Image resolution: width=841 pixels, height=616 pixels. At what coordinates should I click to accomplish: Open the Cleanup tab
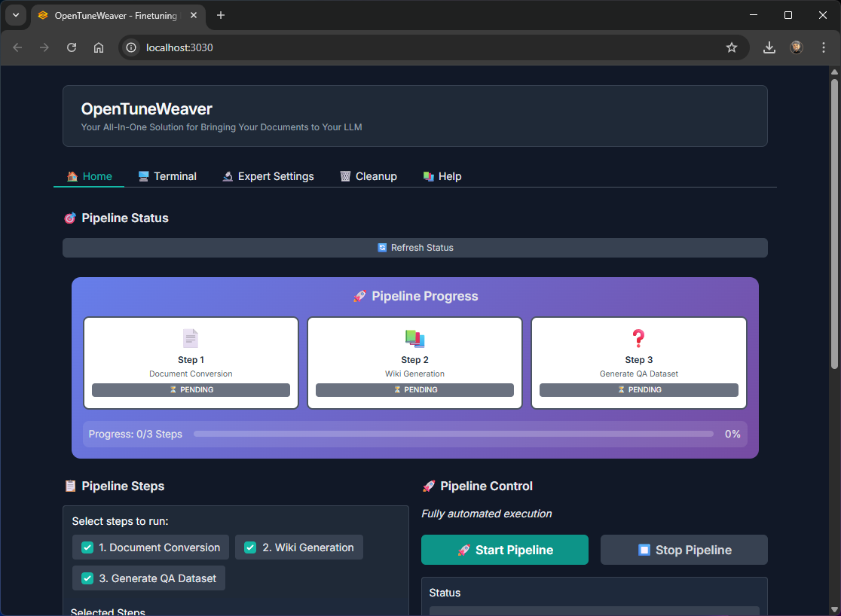click(x=369, y=176)
